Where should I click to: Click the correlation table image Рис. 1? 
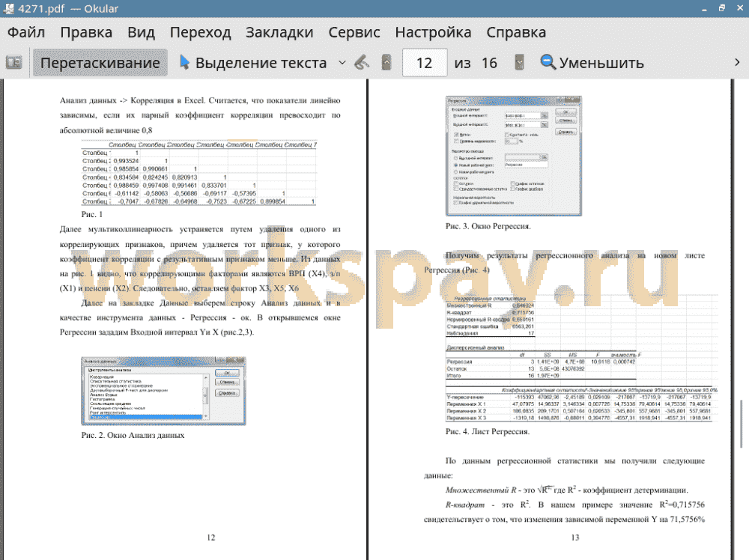[x=198, y=173]
